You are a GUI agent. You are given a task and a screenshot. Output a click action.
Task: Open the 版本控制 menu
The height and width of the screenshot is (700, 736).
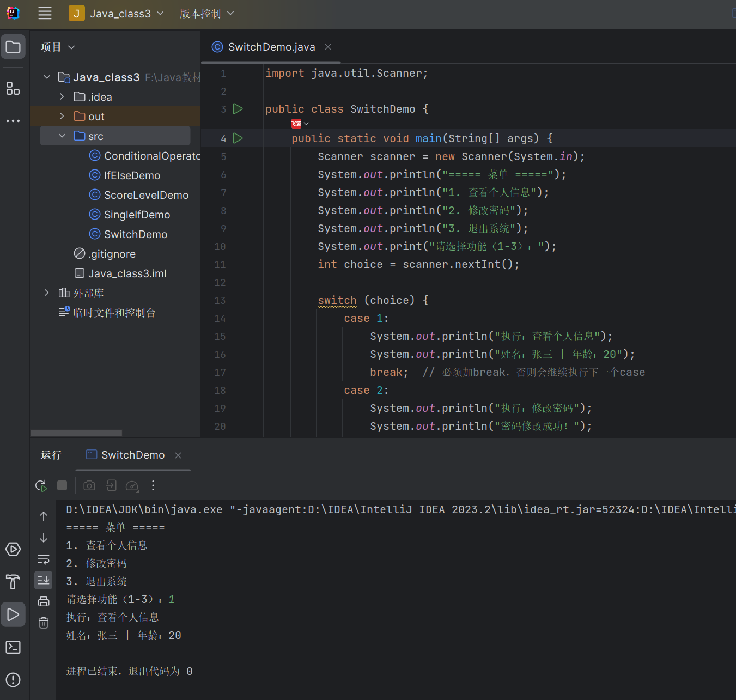(206, 14)
